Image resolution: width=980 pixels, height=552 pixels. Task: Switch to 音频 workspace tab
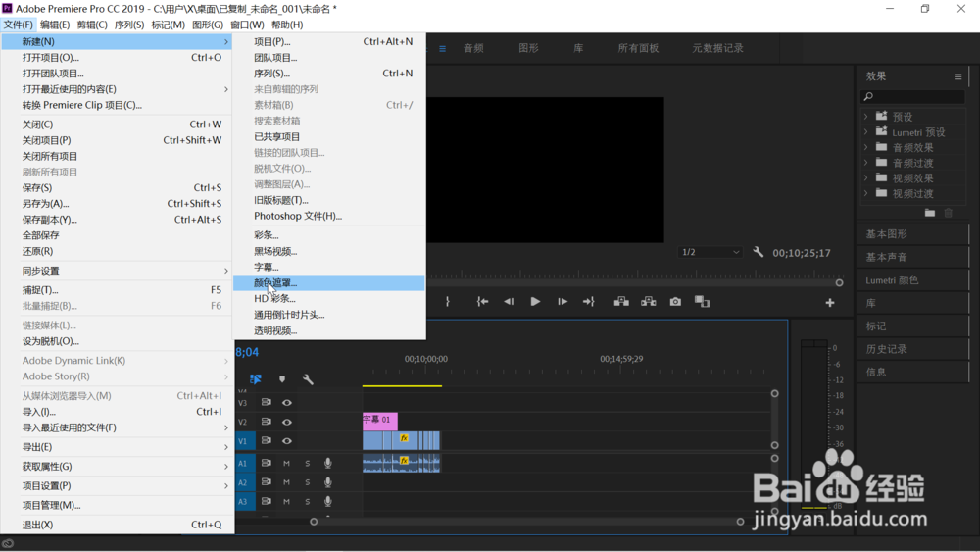click(473, 48)
